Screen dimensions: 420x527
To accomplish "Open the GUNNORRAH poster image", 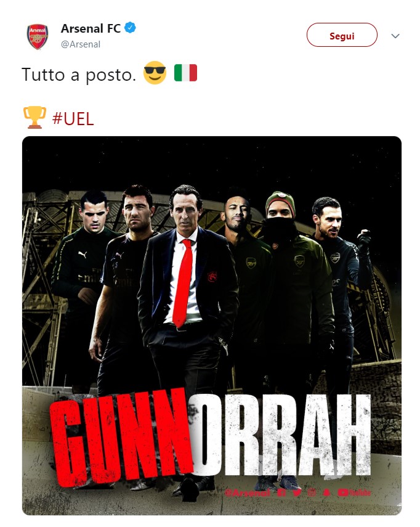I will click(x=212, y=325).
